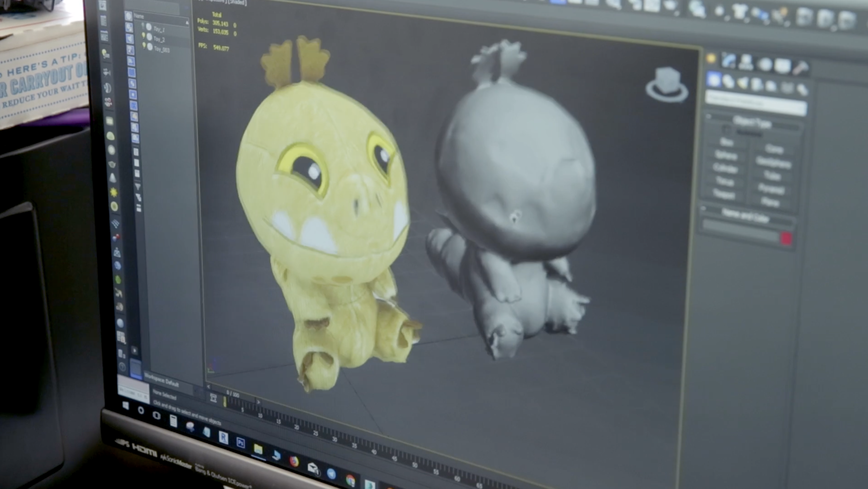Screen dimensions: 868x489
Task: Select Toy_1 in the scene explorer
Action: pyautogui.click(x=159, y=29)
